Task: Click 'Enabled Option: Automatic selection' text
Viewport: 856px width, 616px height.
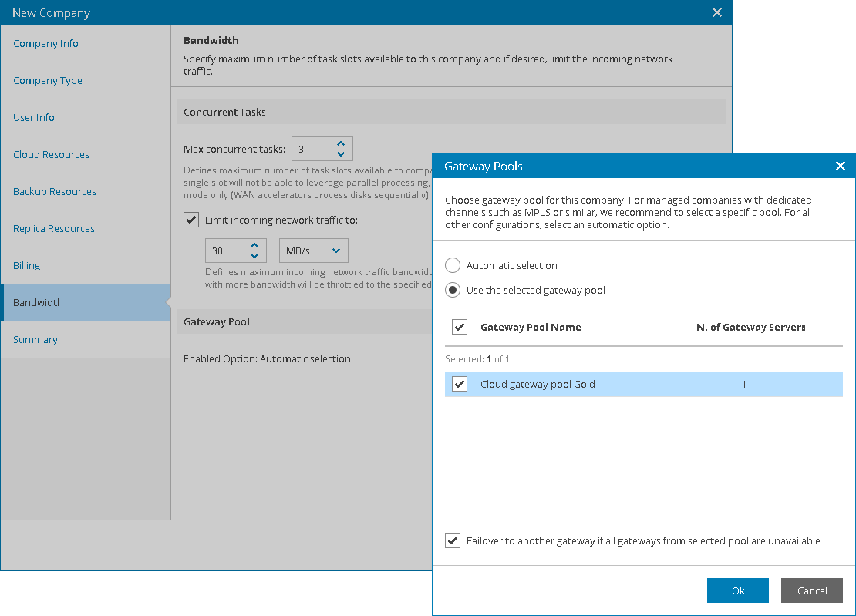Action: click(x=267, y=359)
